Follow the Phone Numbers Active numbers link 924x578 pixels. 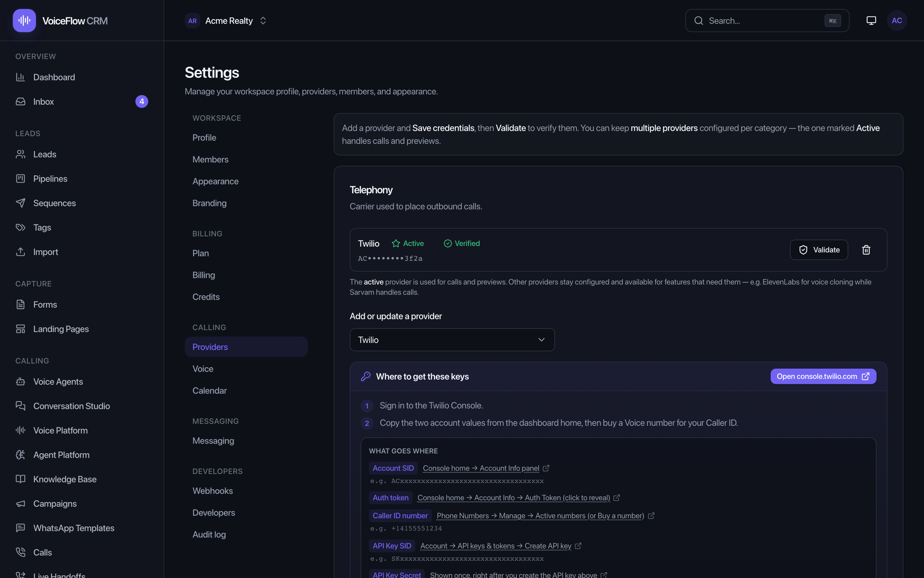coord(540,516)
